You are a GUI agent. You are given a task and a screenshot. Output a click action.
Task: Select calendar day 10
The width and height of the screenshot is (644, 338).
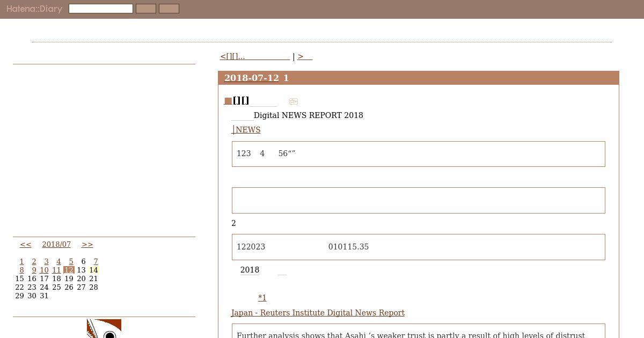(44, 270)
